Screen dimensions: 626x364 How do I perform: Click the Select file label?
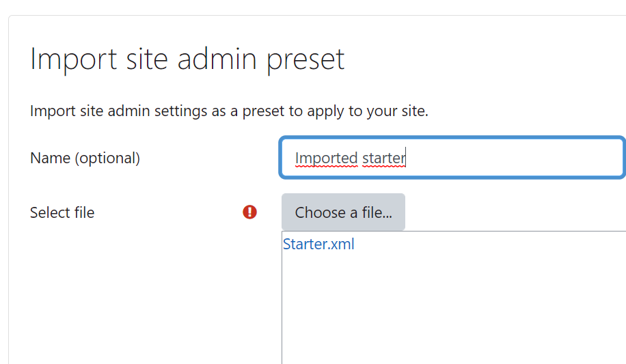[62, 212]
